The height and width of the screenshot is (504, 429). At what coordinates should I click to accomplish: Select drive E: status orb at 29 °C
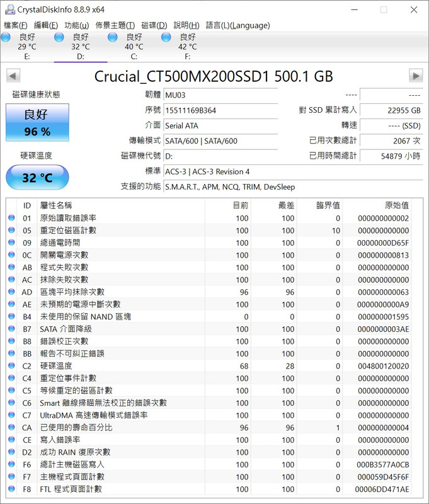point(6,37)
